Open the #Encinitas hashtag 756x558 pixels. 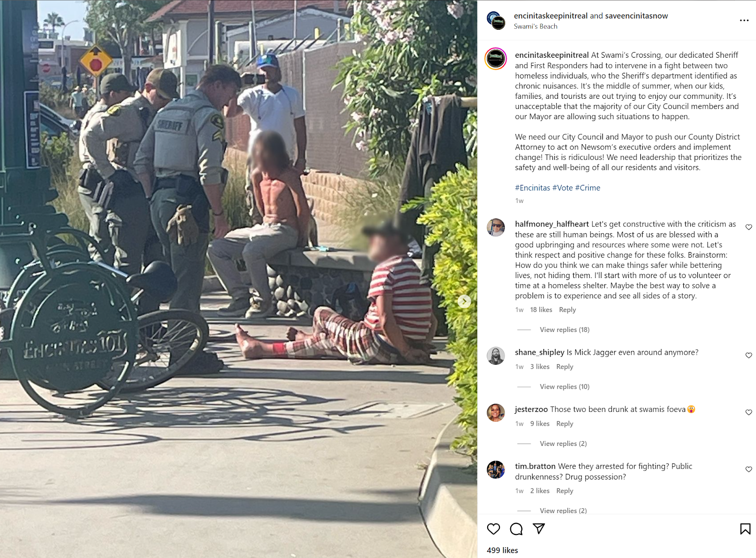(533, 188)
